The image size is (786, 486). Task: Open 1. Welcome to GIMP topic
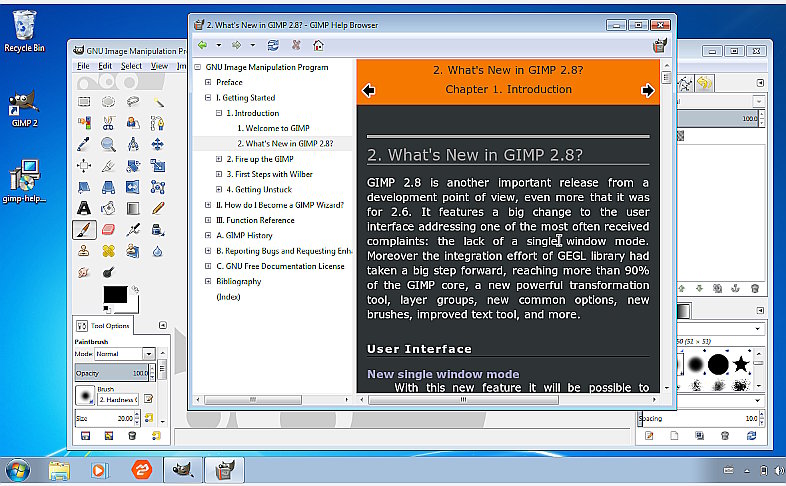coord(273,128)
